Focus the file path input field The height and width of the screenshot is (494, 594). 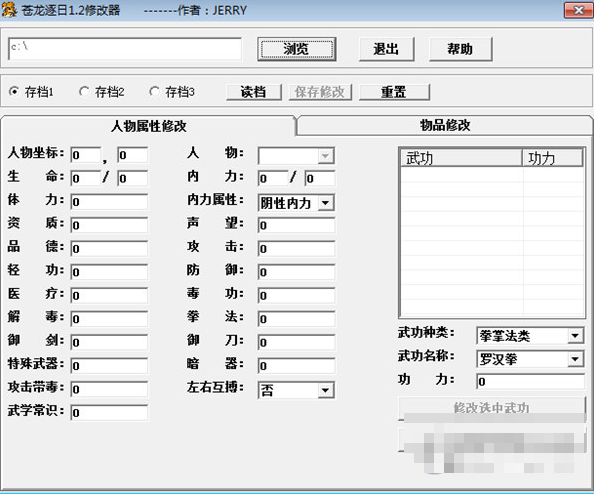pos(125,48)
